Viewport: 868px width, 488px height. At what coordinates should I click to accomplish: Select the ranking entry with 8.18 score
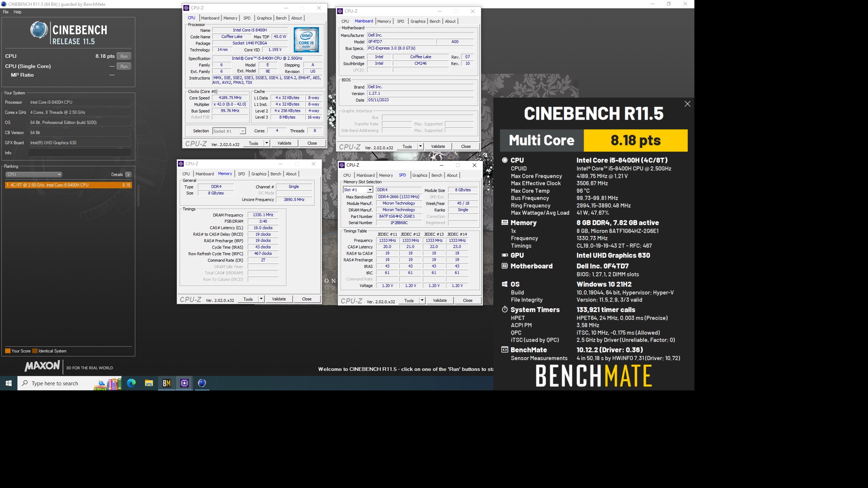[x=68, y=185]
